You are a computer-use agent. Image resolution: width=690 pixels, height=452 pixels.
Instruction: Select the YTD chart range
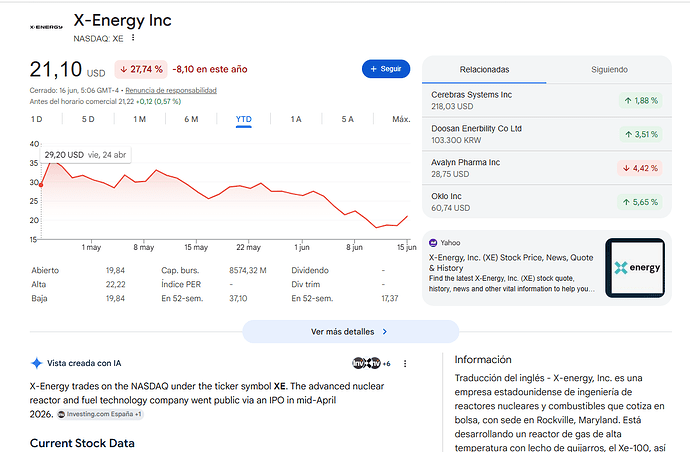tap(244, 119)
